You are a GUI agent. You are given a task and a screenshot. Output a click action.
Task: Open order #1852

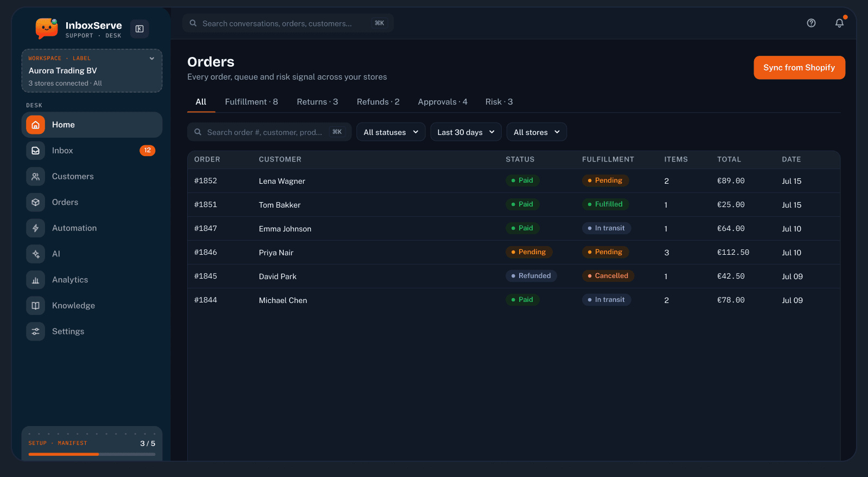[206, 181]
